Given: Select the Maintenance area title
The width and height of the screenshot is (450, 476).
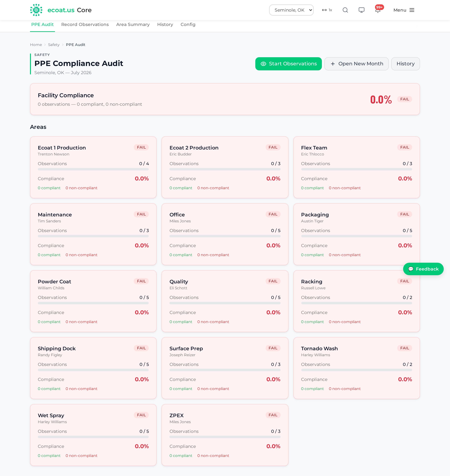Looking at the screenshot, I should click(55, 215).
